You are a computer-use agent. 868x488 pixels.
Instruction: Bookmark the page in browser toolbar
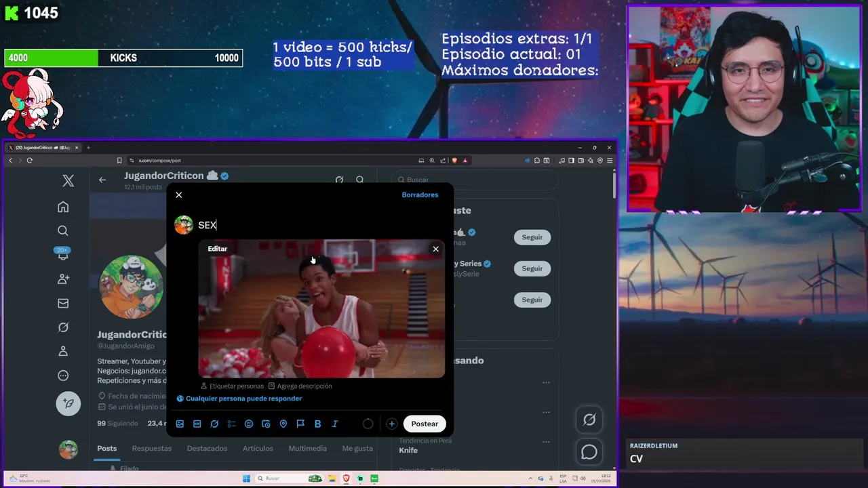(x=119, y=161)
